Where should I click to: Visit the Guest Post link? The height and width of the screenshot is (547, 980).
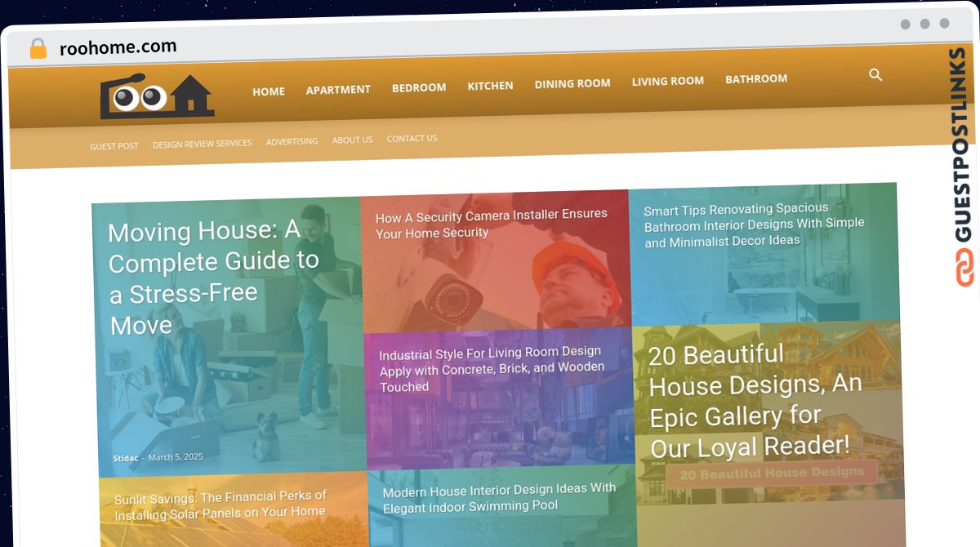coord(114,146)
